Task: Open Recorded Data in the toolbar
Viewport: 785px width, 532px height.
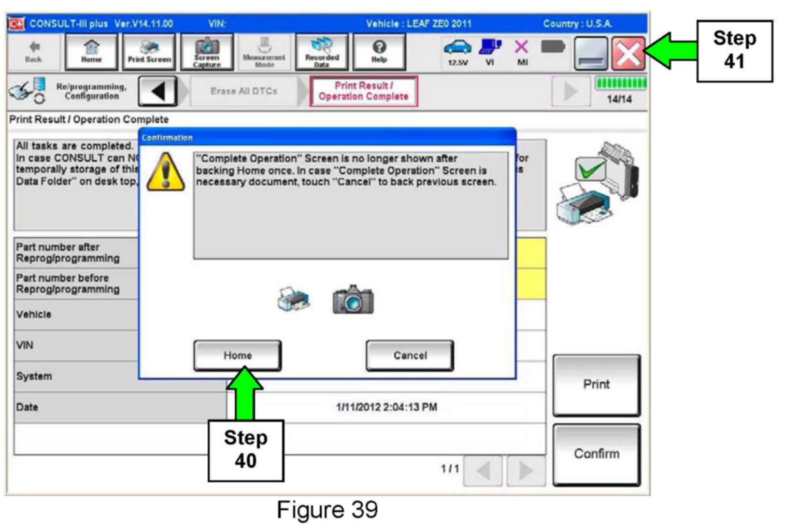Action: point(322,52)
